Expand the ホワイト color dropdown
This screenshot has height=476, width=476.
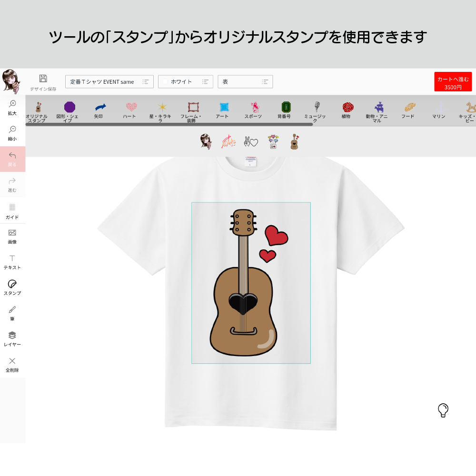pos(185,82)
